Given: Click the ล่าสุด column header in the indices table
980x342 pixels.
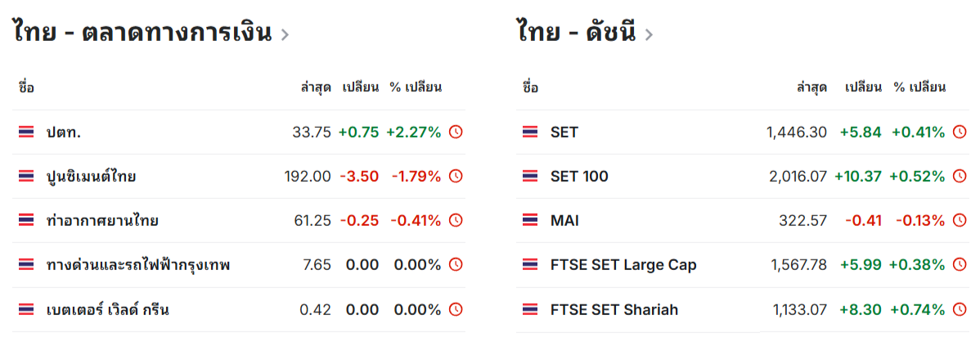Looking at the screenshot, I should [x=811, y=88].
